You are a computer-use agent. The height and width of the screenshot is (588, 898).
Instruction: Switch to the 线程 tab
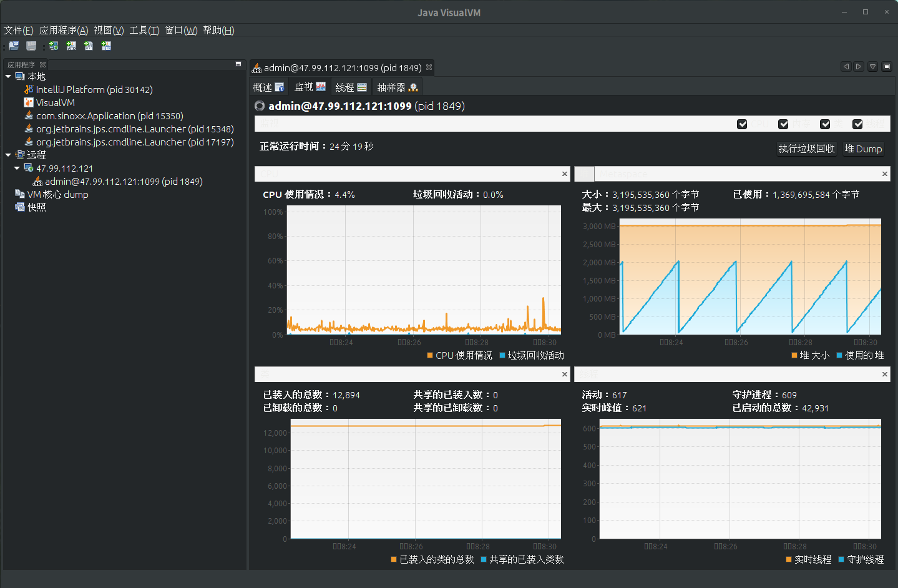click(x=351, y=87)
